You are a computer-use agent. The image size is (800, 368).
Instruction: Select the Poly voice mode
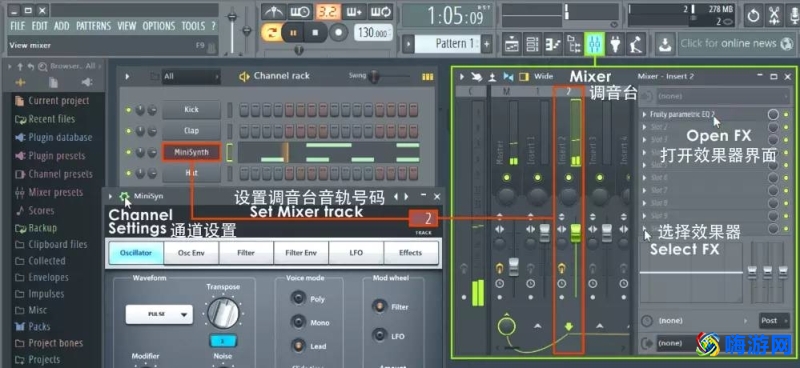pos(298,298)
